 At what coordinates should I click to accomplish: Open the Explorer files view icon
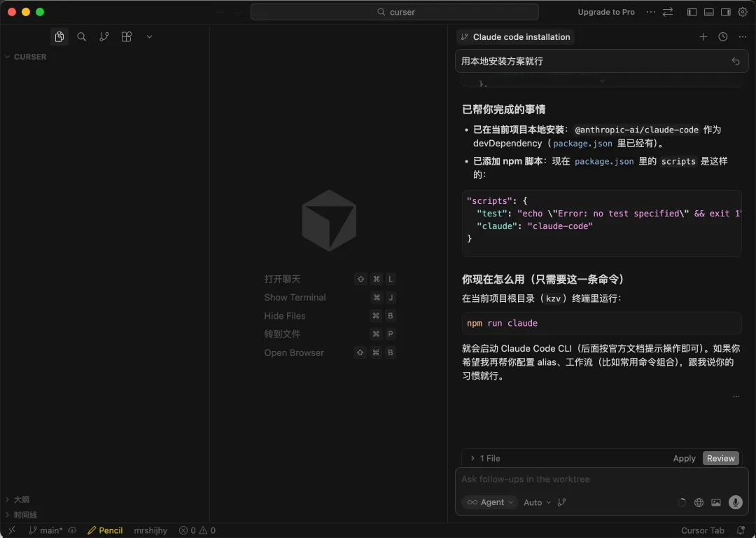coord(59,36)
